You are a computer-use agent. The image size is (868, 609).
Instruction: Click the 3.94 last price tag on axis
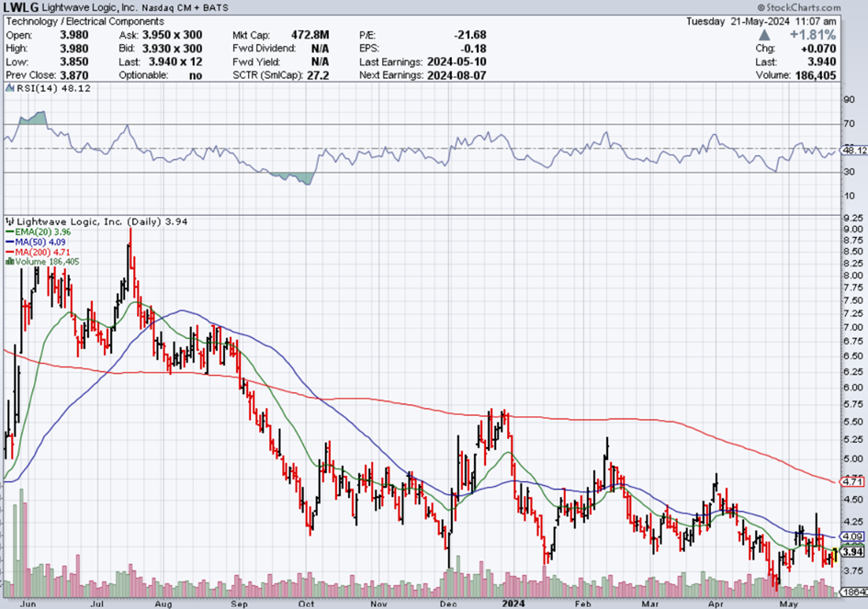pos(853,552)
